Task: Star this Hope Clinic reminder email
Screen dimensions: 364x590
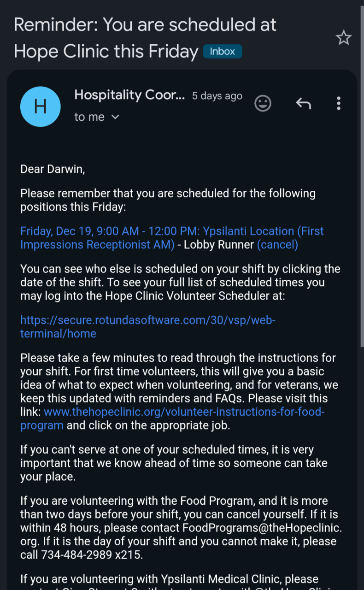Action: point(343,38)
